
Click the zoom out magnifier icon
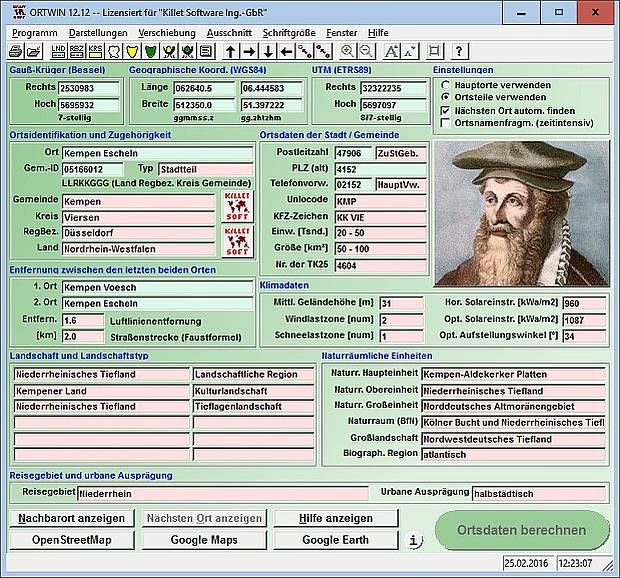366,51
